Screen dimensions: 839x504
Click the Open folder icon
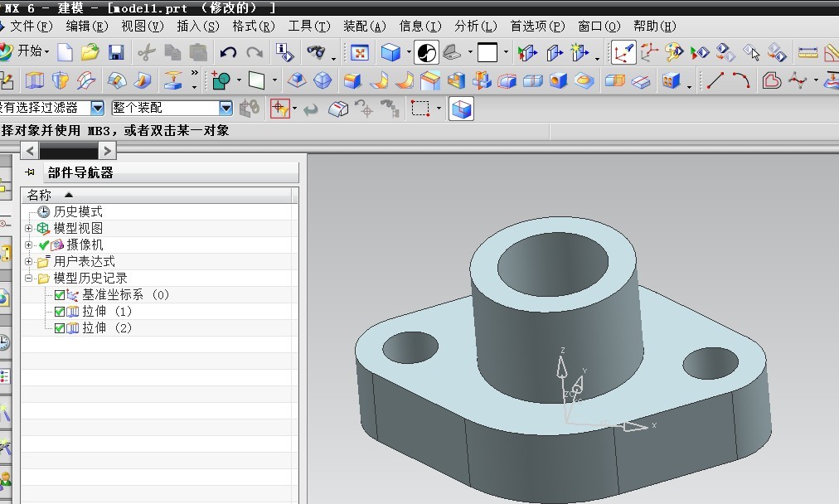point(90,52)
